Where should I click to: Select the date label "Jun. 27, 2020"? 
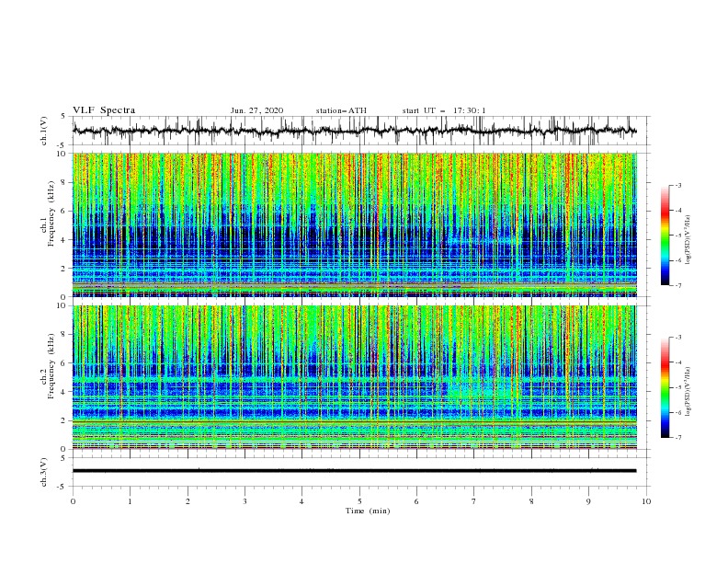click(256, 110)
